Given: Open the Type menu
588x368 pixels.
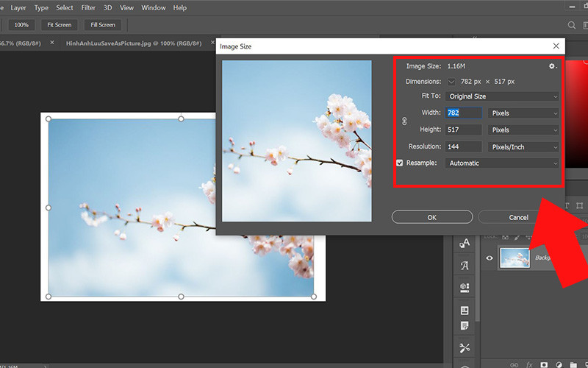Looking at the screenshot, I should pyautogui.click(x=41, y=7).
